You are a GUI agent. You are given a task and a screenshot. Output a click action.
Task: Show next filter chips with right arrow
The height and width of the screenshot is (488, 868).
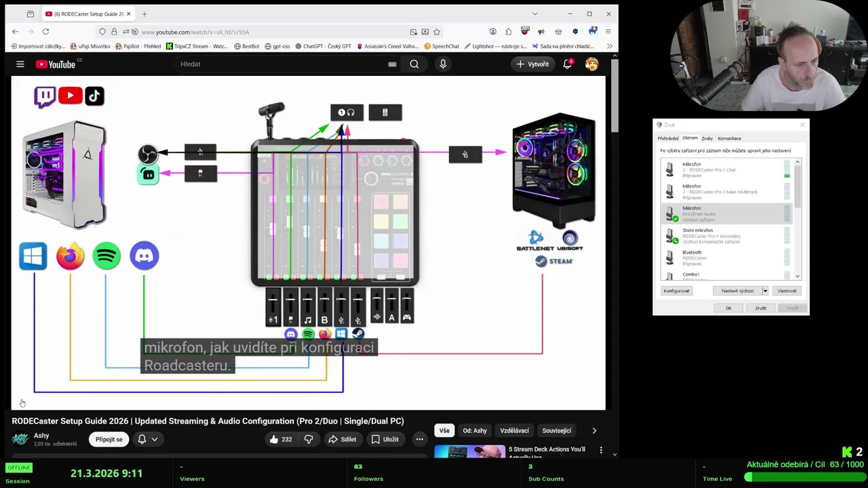[594, 430]
